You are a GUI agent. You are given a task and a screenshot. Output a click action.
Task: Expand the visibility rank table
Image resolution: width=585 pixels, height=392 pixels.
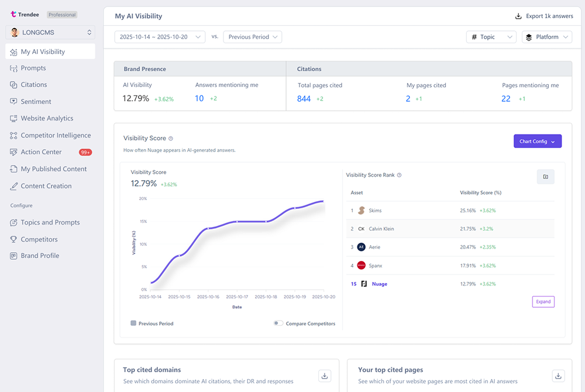[543, 302]
